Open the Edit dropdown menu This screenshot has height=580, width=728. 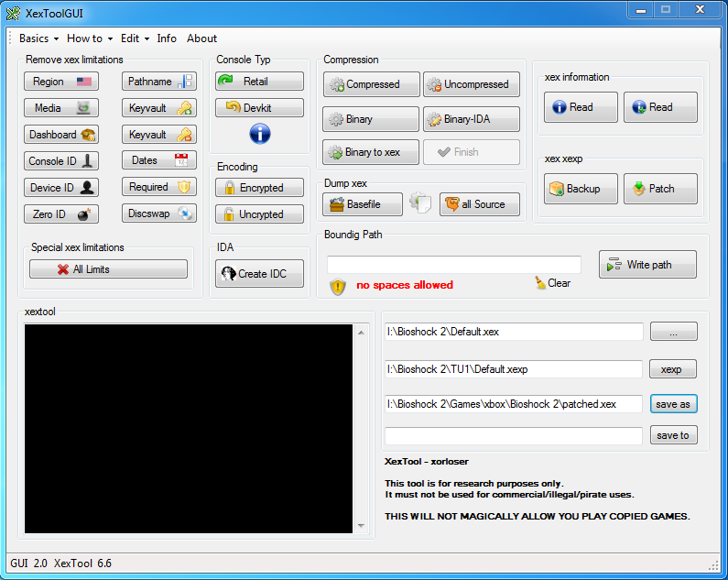tap(135, 38)
